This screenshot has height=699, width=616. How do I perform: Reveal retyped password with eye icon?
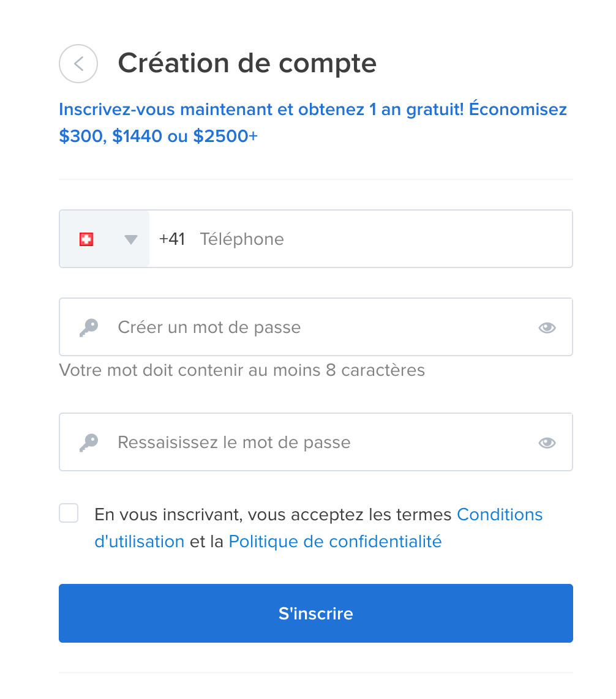pyautogui.click(x=547, y=443)
